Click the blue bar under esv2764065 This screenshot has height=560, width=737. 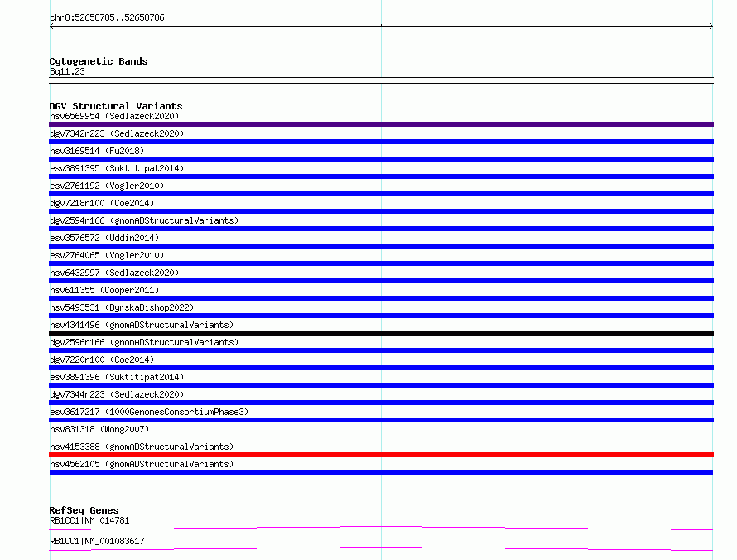[x=381, y=263]
